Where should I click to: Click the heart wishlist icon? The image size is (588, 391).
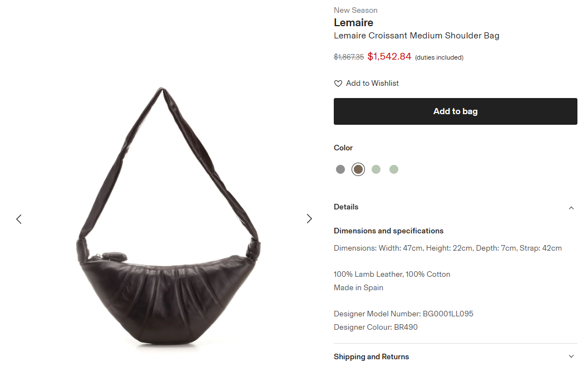point(338,84)
